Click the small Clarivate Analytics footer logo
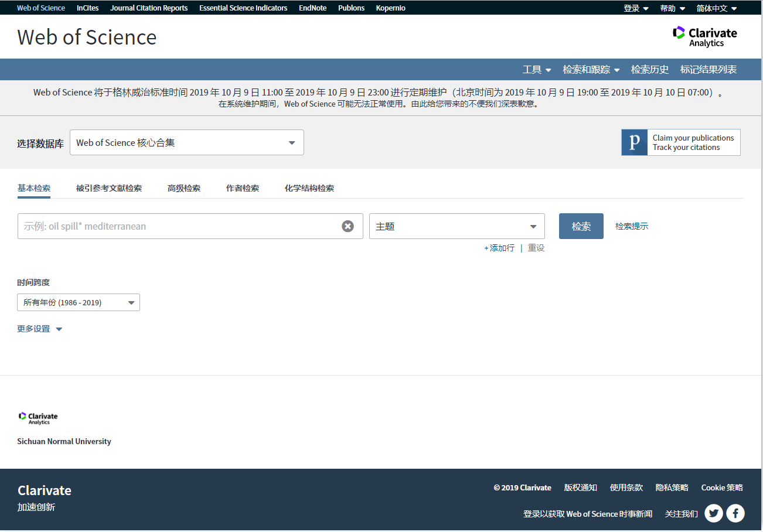The height and width of the screenshot is (532, 763). pyautogui.click(x=38, y=418)
